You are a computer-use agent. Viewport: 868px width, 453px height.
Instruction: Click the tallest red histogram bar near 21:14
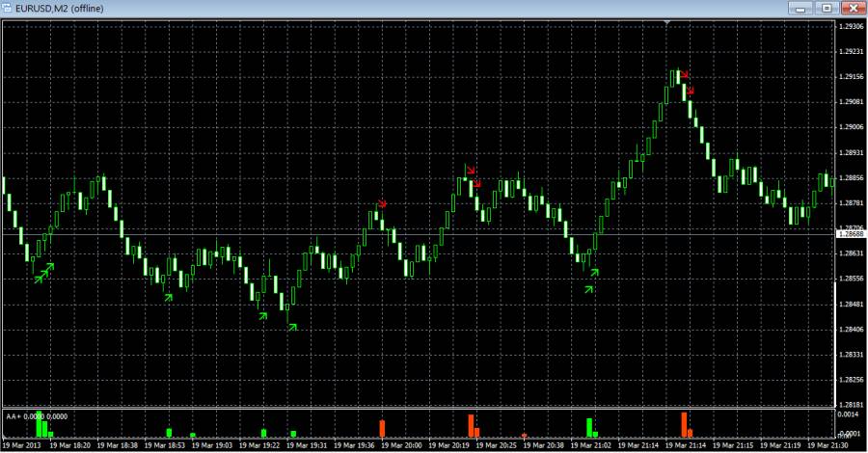pyautogui.click(x=684, y=424)
